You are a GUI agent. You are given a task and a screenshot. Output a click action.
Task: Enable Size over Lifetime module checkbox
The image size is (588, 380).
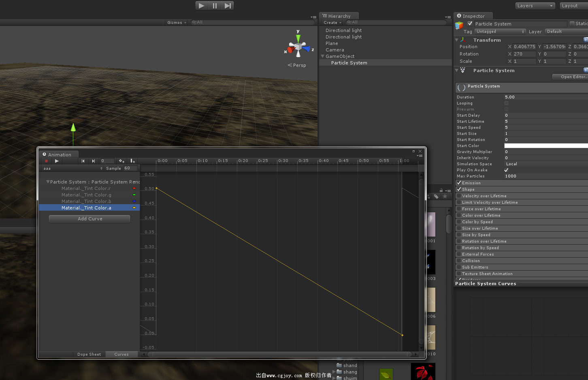click(x=459, y=228)
